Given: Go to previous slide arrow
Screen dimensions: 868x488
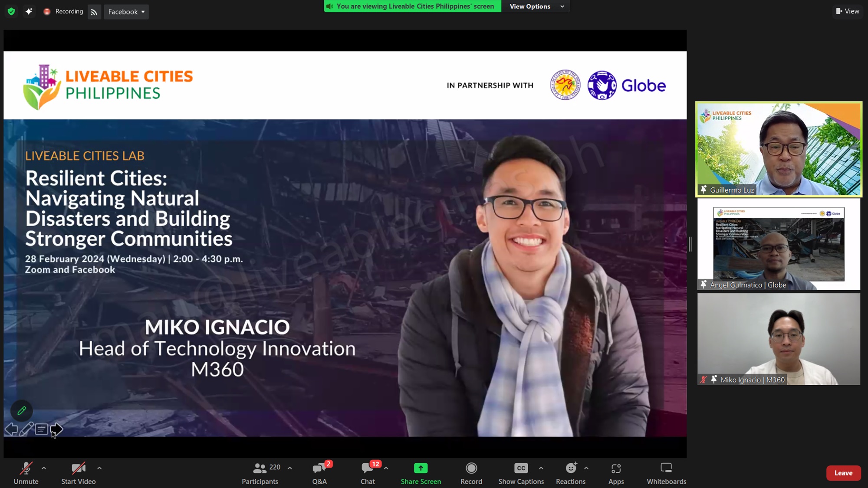Looking at the screenshot, I should tap(11, 429).
